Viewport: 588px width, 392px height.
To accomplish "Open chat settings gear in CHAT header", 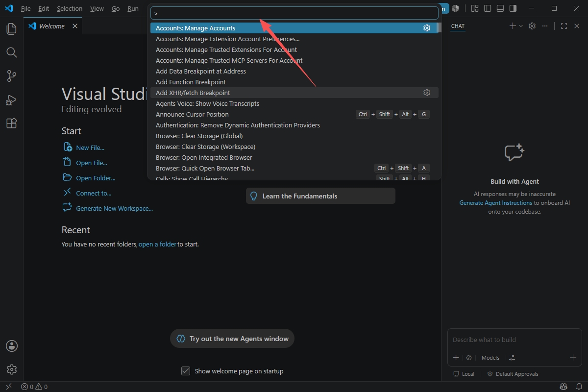I will (532, 26).
